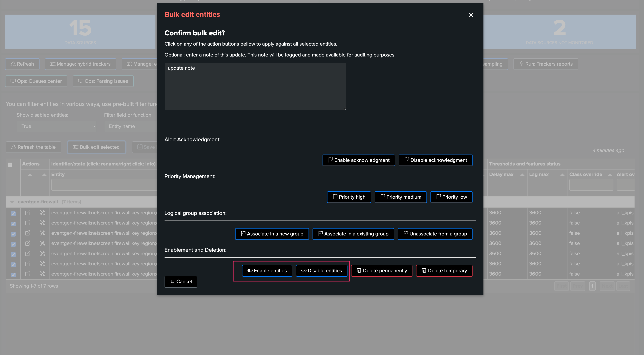This screenshot has height=355, width=644.
Task: Click the 15 Data Sources tile
Action: pyautogui.click(x=80, y=32)
